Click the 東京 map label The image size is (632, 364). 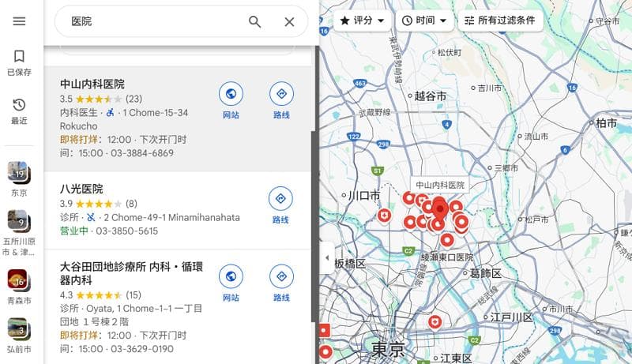[x=388, y=350]
